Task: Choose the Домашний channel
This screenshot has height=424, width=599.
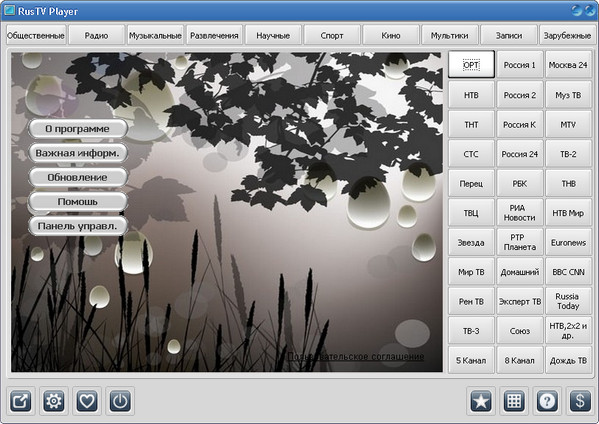Action: click(x=520, y=272)
